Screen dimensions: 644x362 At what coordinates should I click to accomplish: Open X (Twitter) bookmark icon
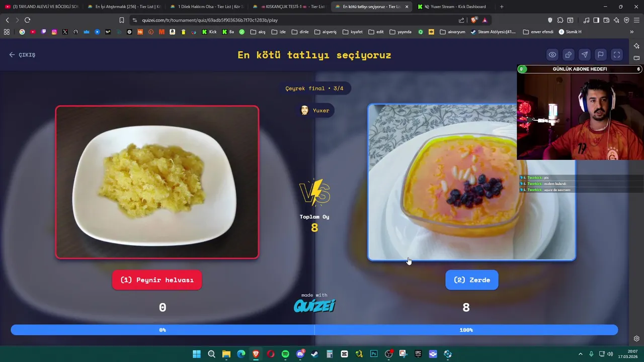point(65,32)
